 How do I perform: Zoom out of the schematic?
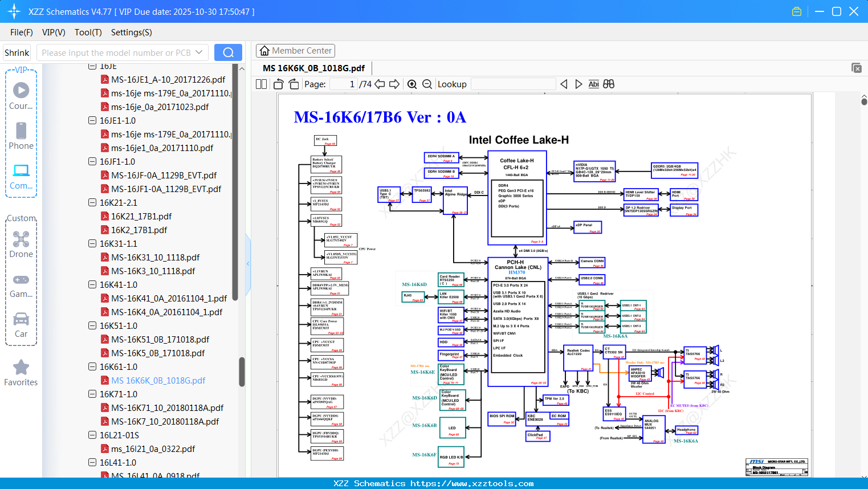click(427, 84)
